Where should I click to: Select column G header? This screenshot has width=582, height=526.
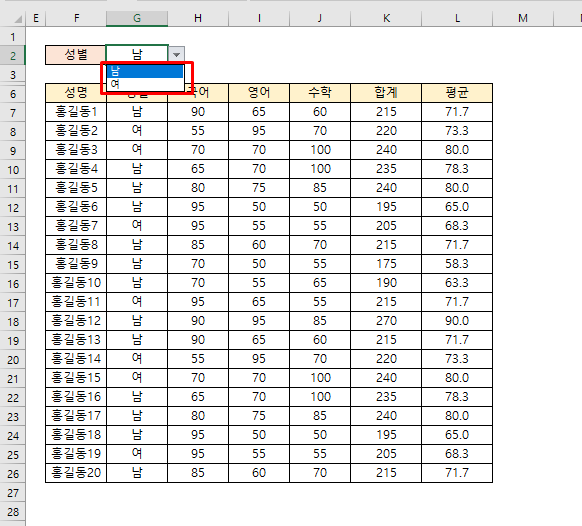coord(137,18)
